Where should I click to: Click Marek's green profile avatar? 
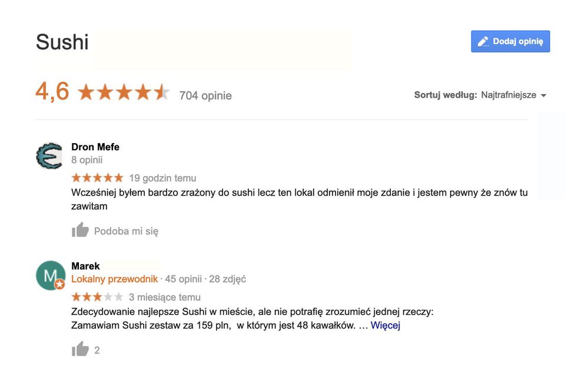(49, 274)
